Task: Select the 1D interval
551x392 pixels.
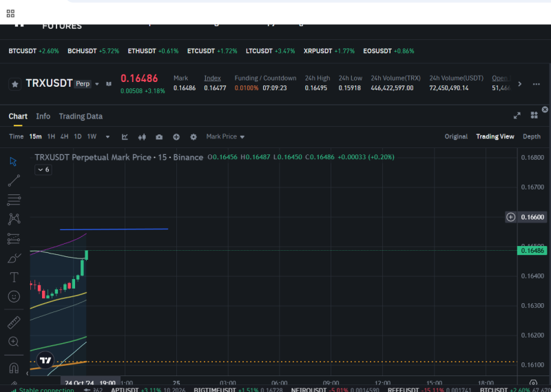Action: 78,136
